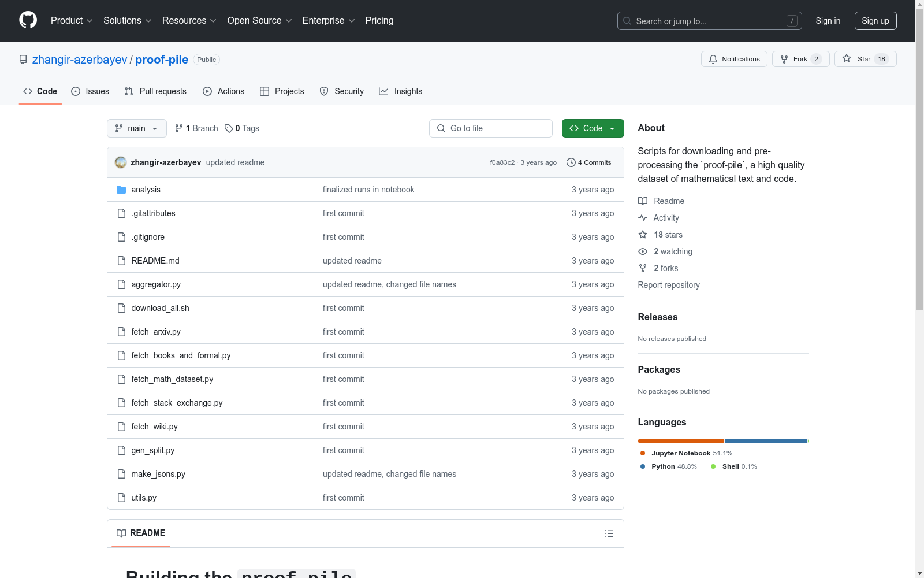Image resolution: width=924 pixels, height=578 pixels.
Task: Click the .gitattributes file icon
Action: (121, 213)
